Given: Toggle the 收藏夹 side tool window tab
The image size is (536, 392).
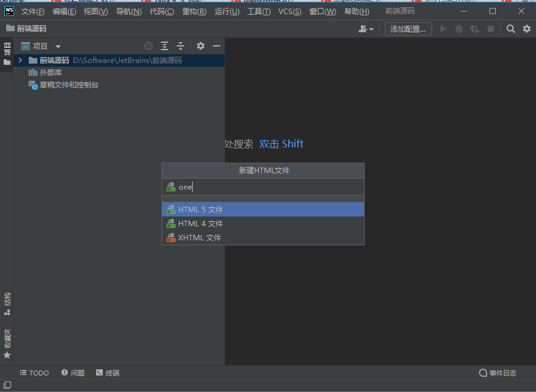Looking at the screenshot, I should 7,344.
